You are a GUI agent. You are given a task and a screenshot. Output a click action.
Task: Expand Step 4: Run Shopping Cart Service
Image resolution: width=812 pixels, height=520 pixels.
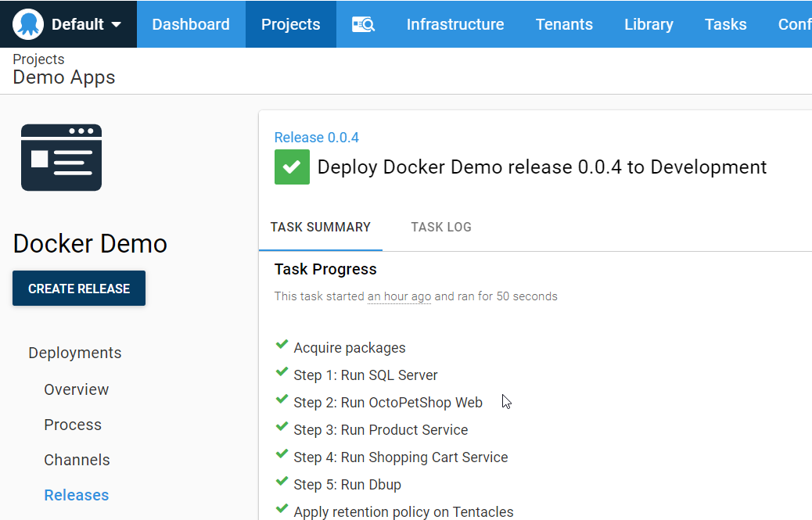(x=400, y=457)
